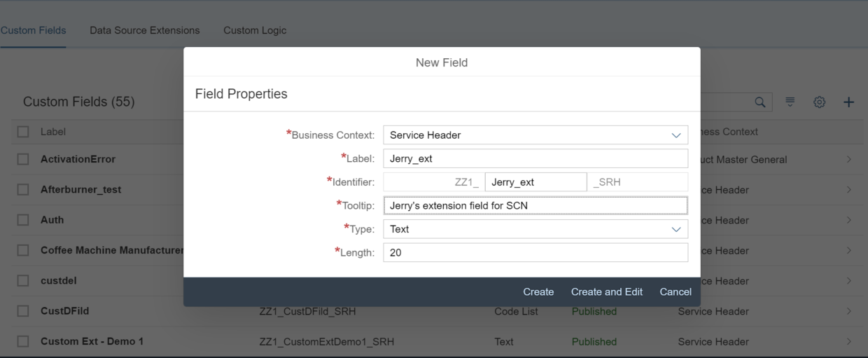
Task: Open details arrow for CustDFild row
Action: 848,311
